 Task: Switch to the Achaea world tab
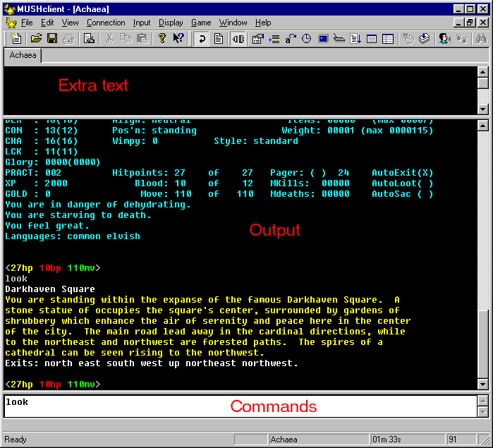point(23,56)
